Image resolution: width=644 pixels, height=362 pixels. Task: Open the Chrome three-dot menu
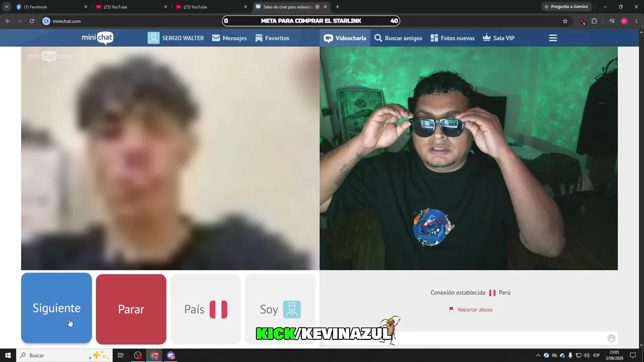[636, 21]
